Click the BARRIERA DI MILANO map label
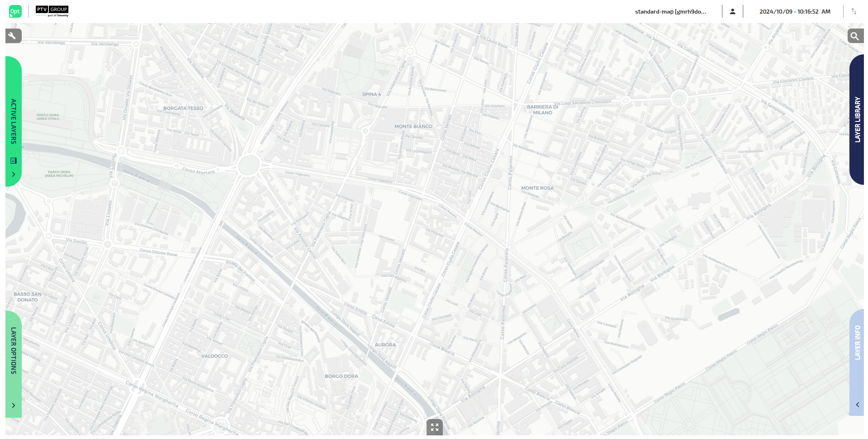 tap(542, 110)
